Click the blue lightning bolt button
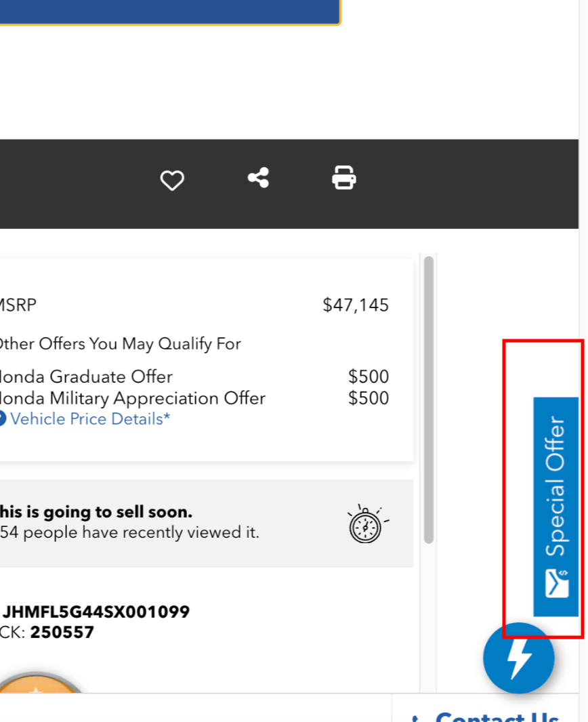Screen dimensions: 588x722 tap(519, 658)
